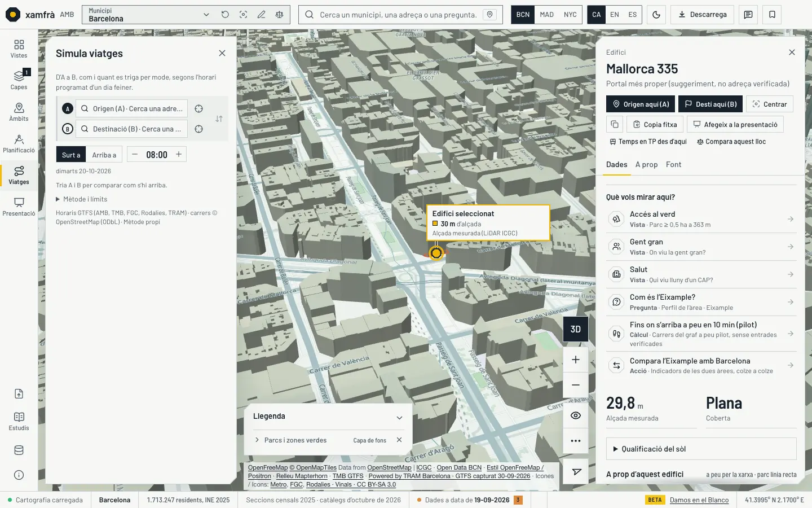Open the Accés al verd view
The height and width of the screenshot is (508, 812).
coord(701,219)
